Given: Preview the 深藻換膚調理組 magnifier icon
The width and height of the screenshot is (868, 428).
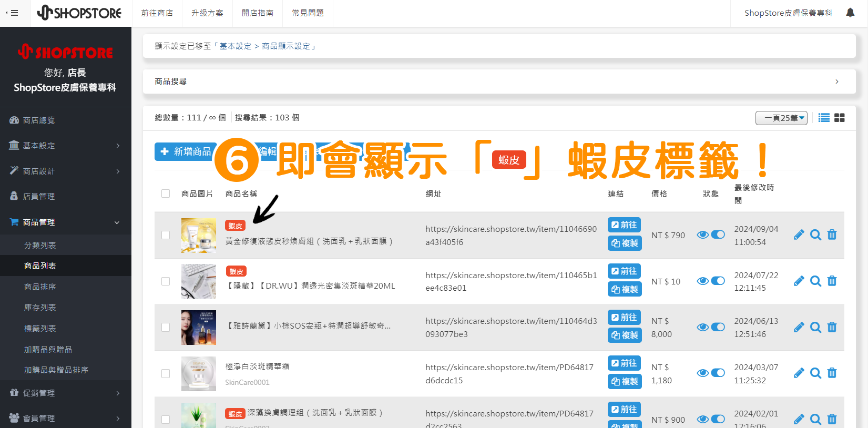Looking at the screenshot, I should pyautogui.click(x=815, y=419).
